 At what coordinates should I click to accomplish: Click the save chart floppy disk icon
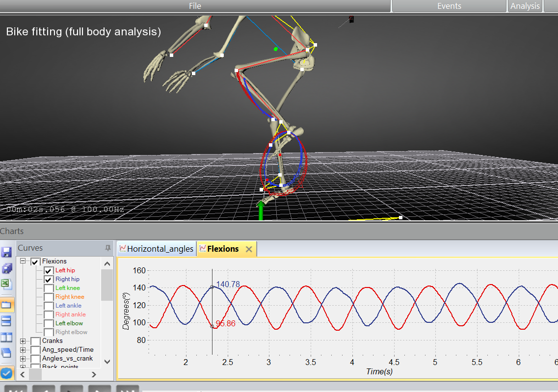[x=7, y=252]
